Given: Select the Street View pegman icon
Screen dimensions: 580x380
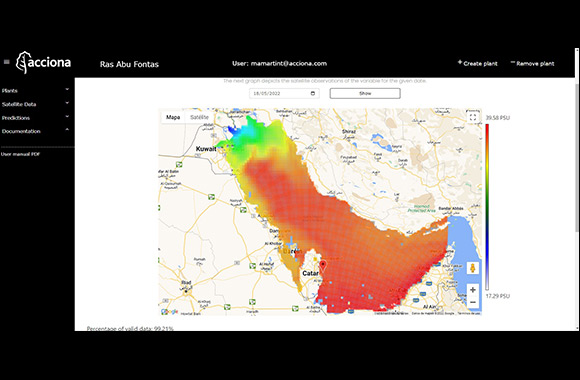Looking at the screenshot, I should 472,268.
